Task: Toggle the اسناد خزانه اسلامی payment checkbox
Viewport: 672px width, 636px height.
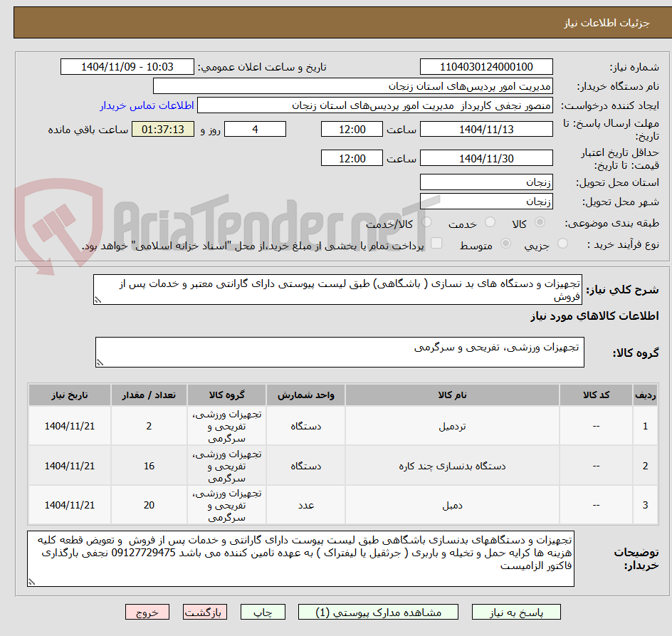Action: pyautogui.click(x=436, y=243)
